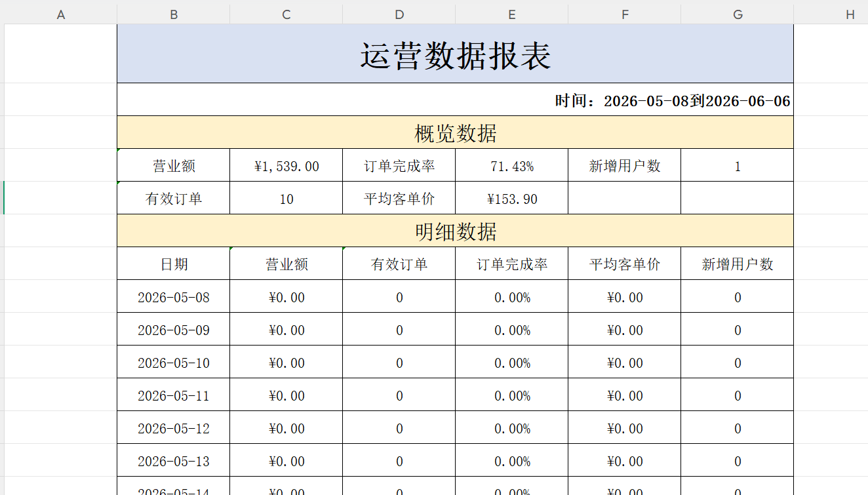Select column F header
Viewport: 868px width, 495px height.
point(625,14)
